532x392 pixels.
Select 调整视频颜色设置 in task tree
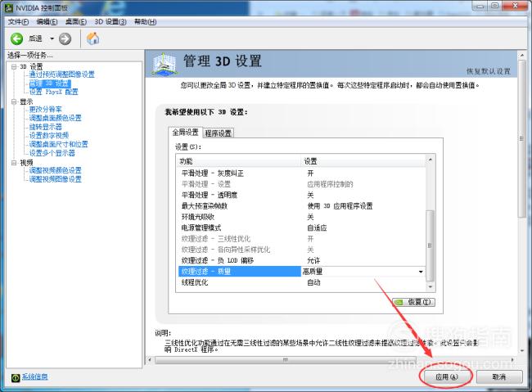56,170
